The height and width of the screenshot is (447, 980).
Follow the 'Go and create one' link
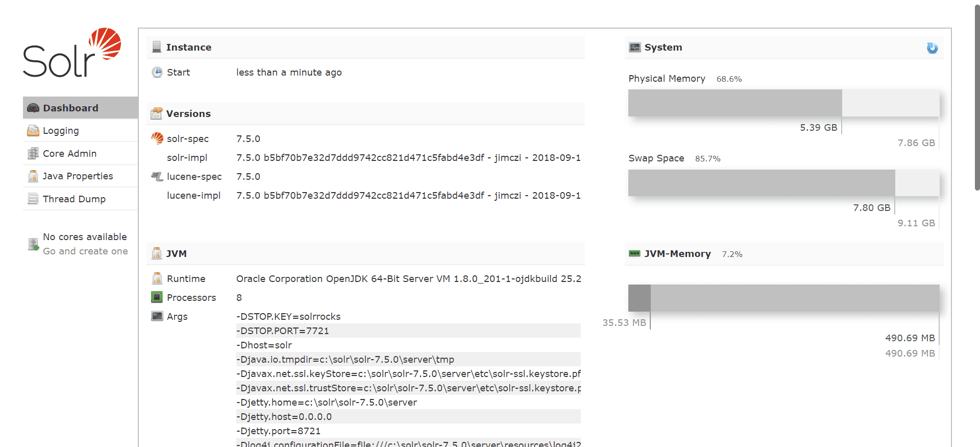click(85, 251)
